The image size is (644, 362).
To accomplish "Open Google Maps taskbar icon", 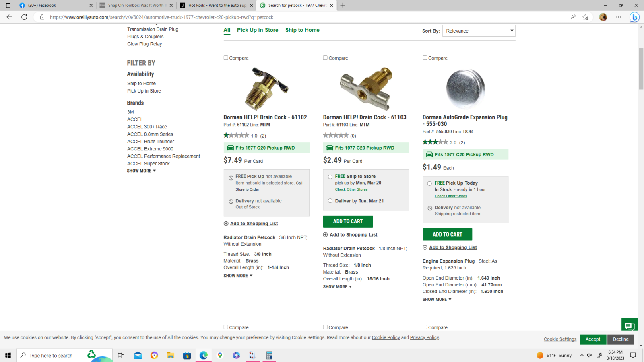I will [x=220, y=355].
